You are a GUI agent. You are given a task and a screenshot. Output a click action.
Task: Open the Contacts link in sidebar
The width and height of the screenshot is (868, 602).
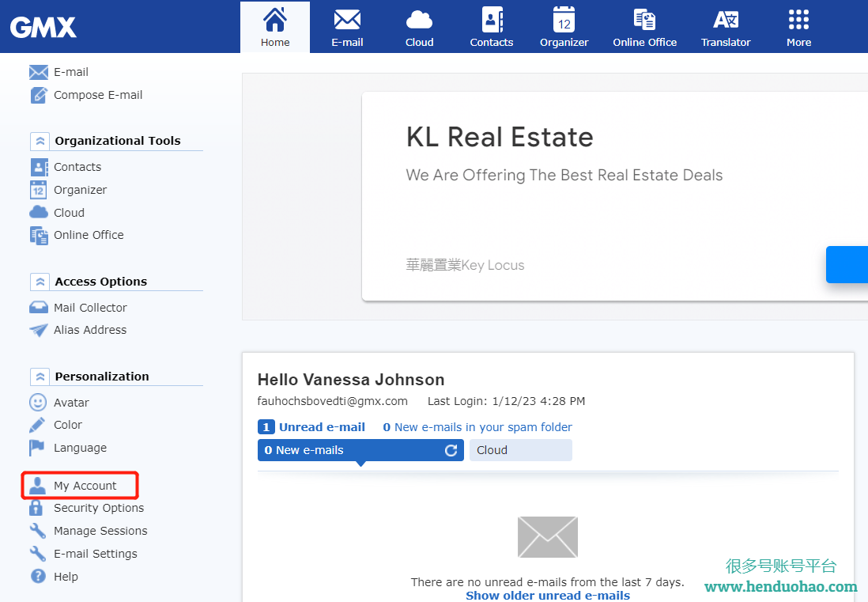(x=77, y=167)
